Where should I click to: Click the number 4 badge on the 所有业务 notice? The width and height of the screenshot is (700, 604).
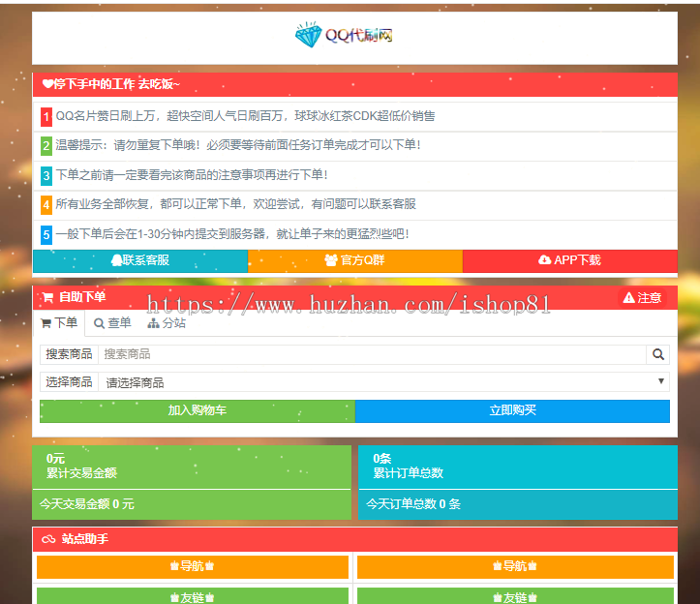coord(46,205)
